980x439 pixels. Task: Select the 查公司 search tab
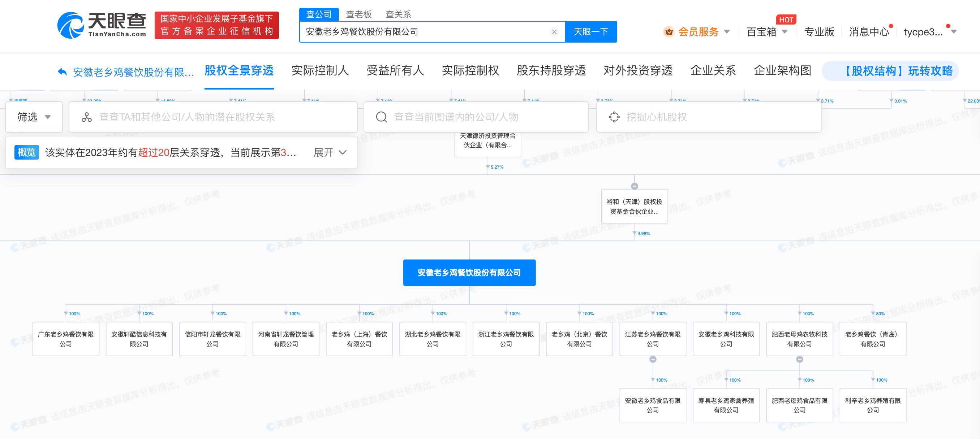319,14
